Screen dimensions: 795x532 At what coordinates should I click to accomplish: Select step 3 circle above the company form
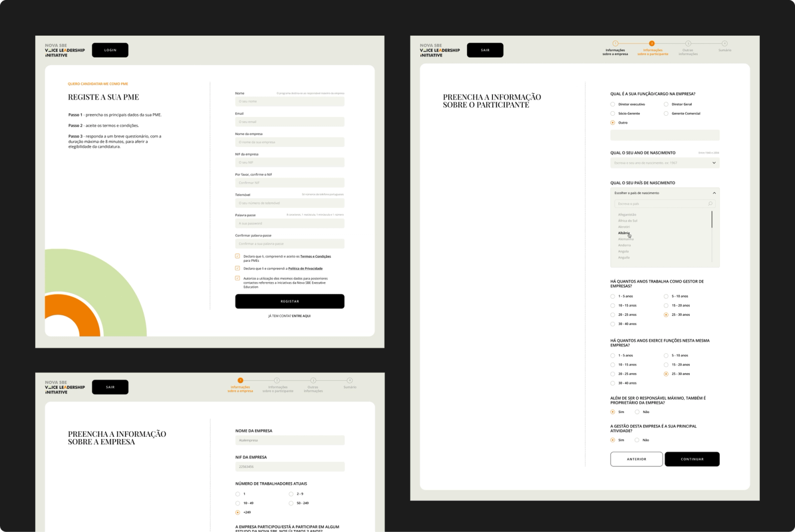313,380
